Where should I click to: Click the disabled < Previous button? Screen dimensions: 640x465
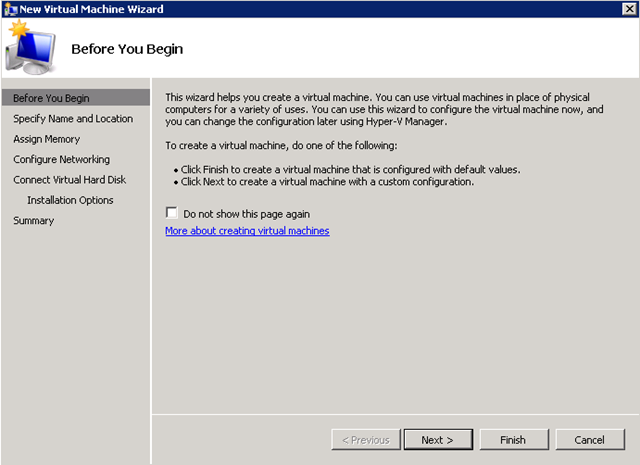[x=366, y=440]
